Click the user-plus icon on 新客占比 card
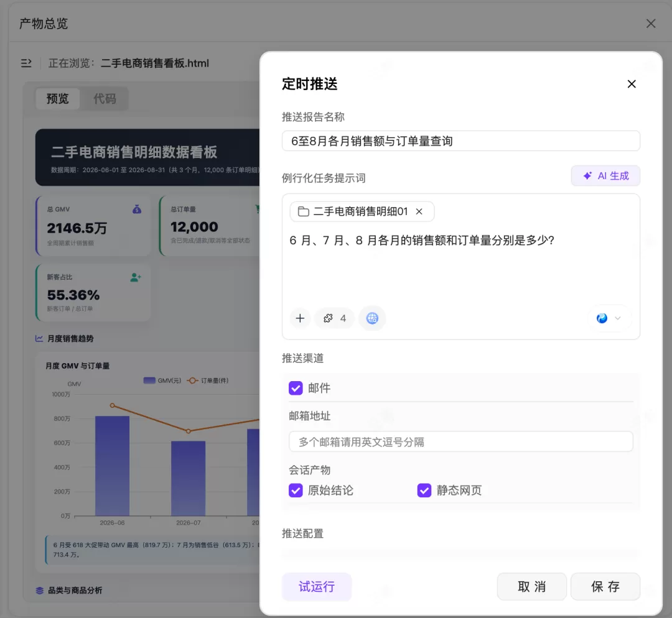The height and width of the screenshot is (618, 672). click(136, 277)
